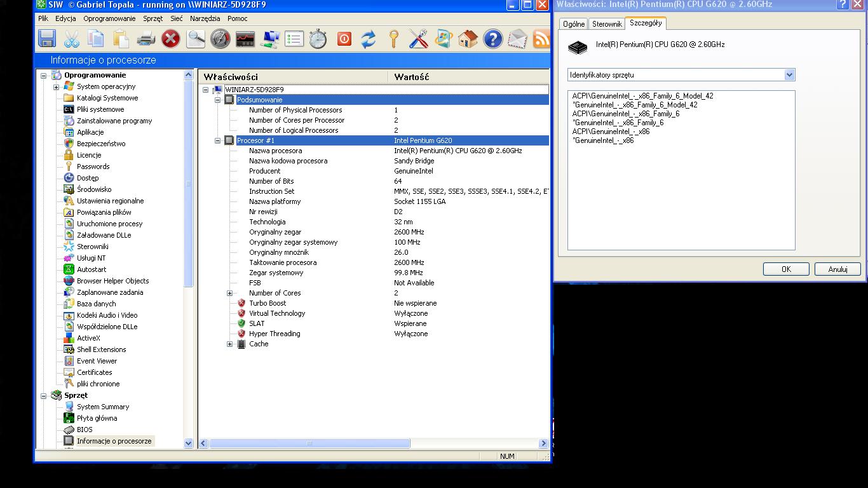Open the Edycja menu
This screenshot has height=488, width=868.
(65, 18)
